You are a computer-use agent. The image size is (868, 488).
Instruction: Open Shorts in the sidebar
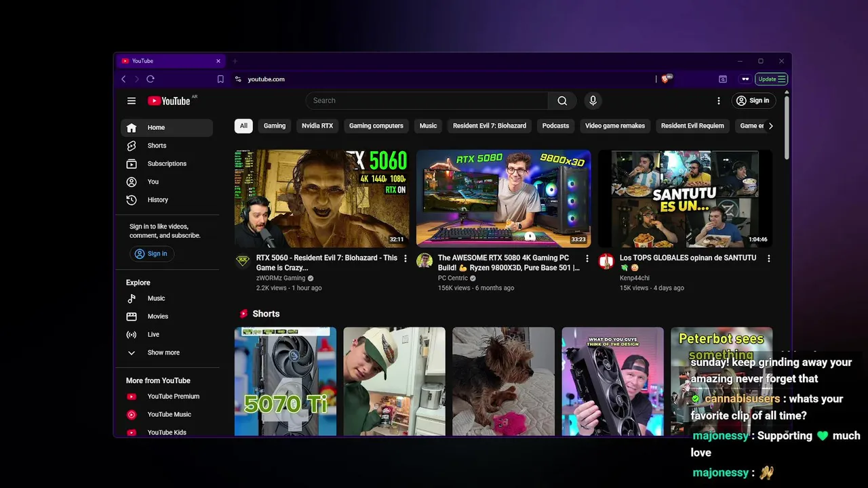167,146
